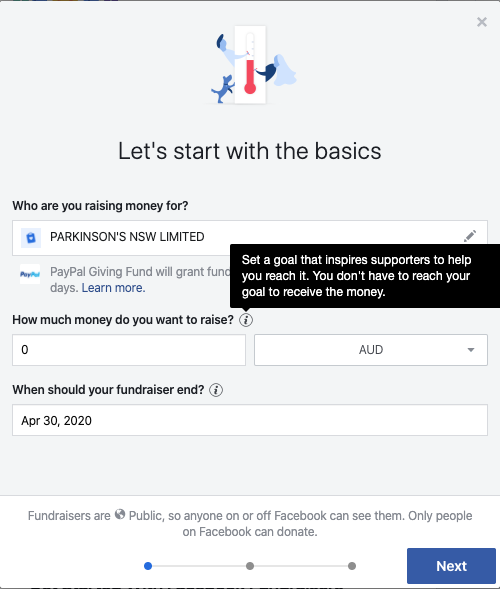This screenshot has height=589, width=500.
Task: Open the AUD currency dropdown
Action: [x=371, y=350]
